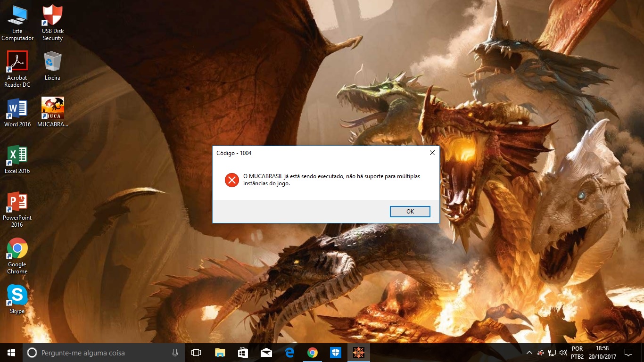Image resolution: width=644 pixels, height=362 pixels.
Task: Open Microsoft Edge from the taskbar
Action: click(289, 353)
